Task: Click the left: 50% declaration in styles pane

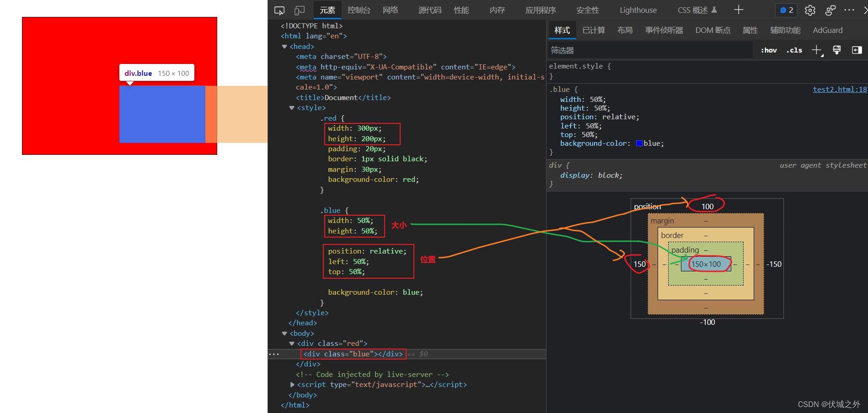Action: [581, 126]
